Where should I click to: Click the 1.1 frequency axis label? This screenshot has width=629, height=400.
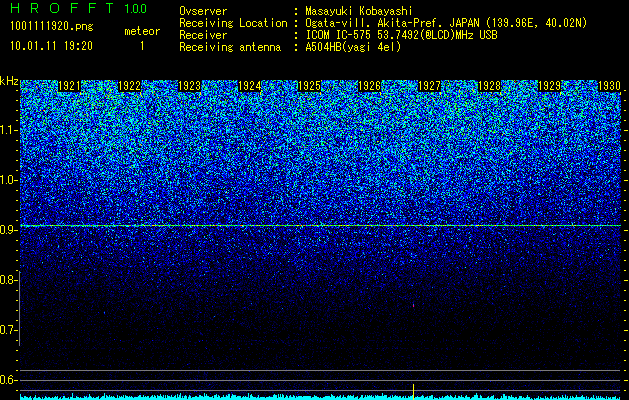[9, 130]
